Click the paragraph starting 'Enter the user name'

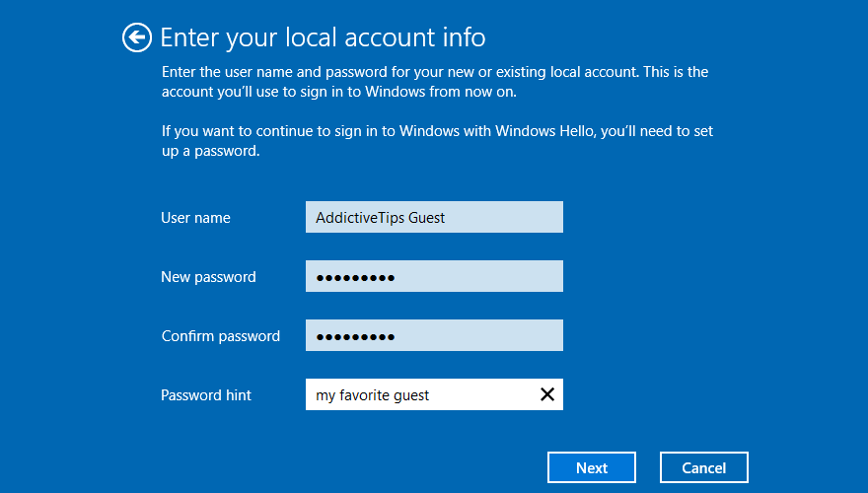pyautogui.click(x=435, y=81)
